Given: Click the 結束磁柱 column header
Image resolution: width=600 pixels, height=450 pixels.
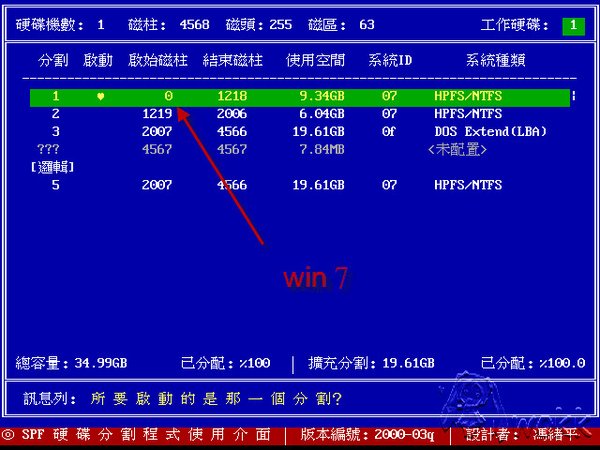Looking at the screenshot, I should (233, 60).
